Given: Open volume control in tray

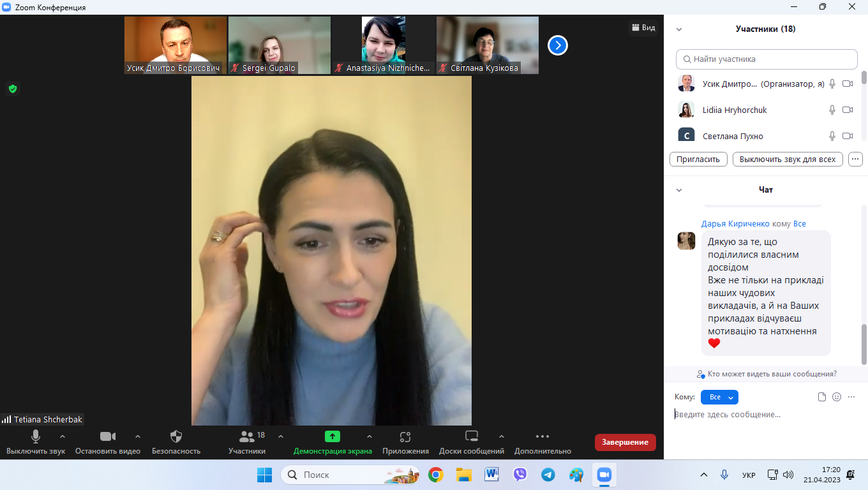Looking at the screenshot, I should tap(788, 475).
